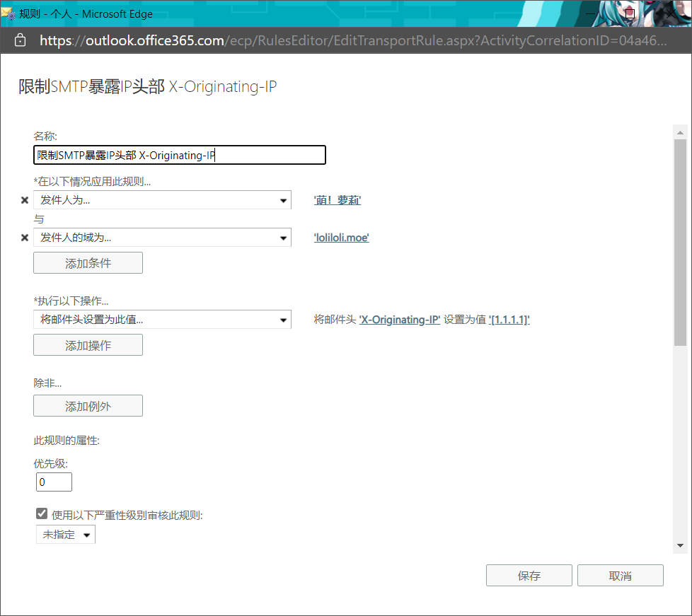Expand the '未指定' severity level dropdown
The width and height of the screenshot is (692, 616).
click(x=66, y=535)
